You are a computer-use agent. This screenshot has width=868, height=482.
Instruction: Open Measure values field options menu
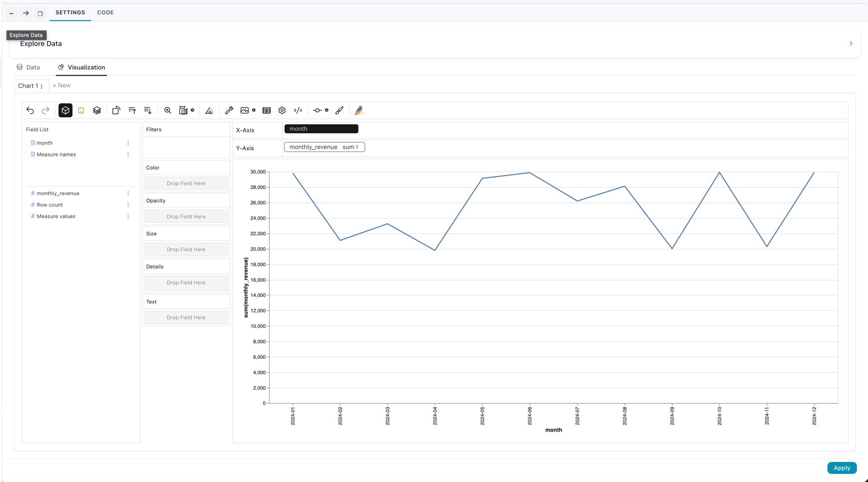coord(128,217)
